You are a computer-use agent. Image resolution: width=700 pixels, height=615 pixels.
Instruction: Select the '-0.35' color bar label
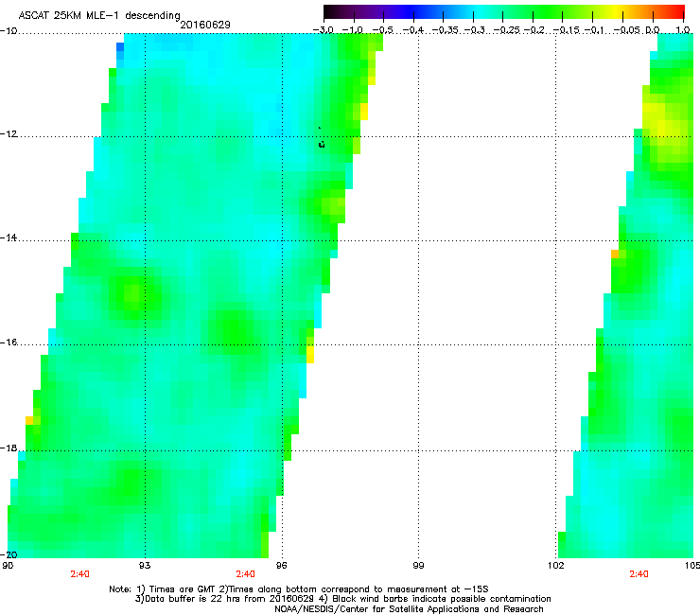coord(444,30)
